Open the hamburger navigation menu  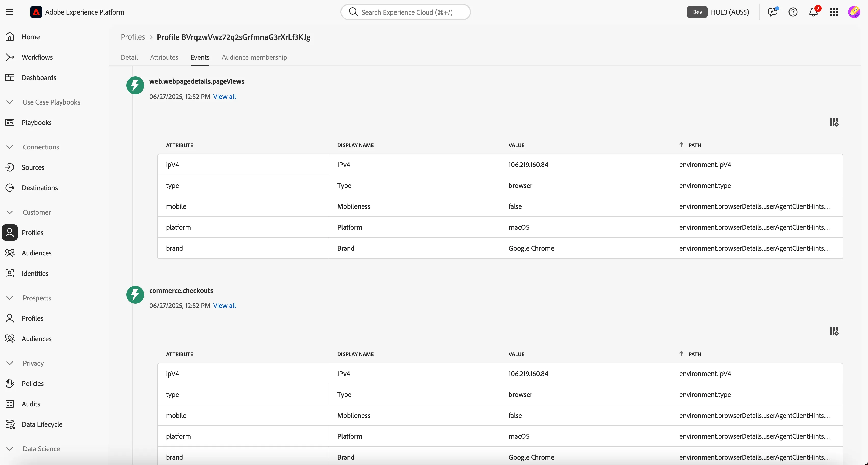click(x=10, y=12)
